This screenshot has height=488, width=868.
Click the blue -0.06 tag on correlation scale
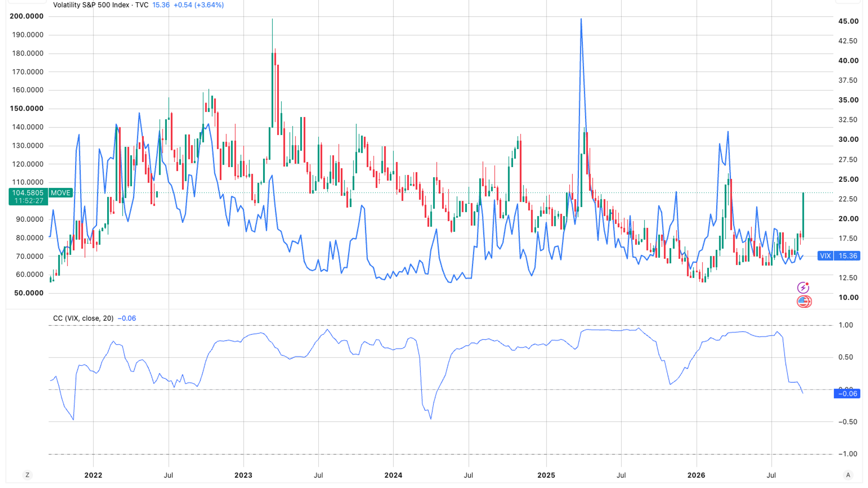(x=847, y=394)
